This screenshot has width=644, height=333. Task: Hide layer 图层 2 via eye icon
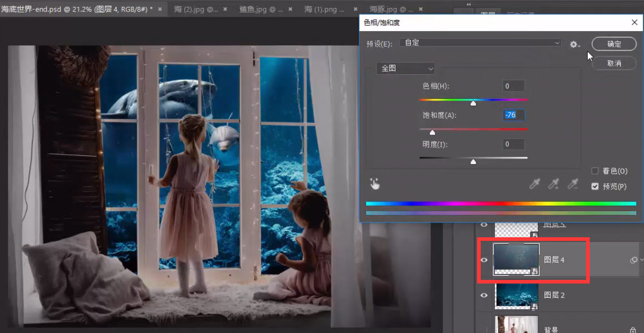click(x=484, y=295)
